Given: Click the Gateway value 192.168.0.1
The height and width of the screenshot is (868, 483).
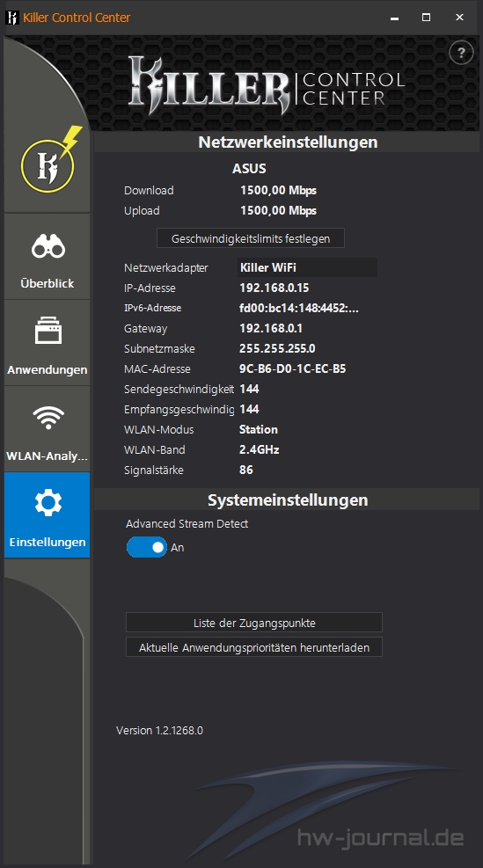Looking at the screenshot, I should [x=271, y=328].
